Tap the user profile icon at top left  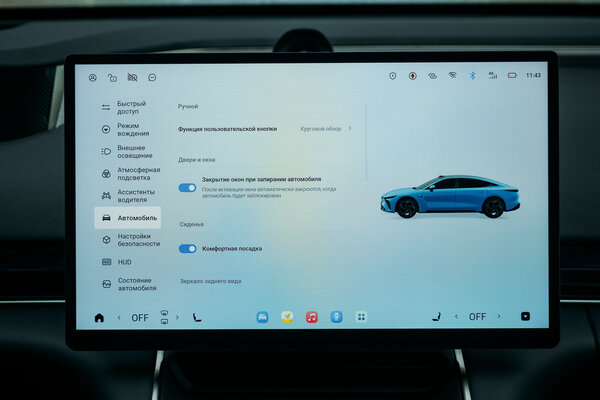[x=93, y=77]
